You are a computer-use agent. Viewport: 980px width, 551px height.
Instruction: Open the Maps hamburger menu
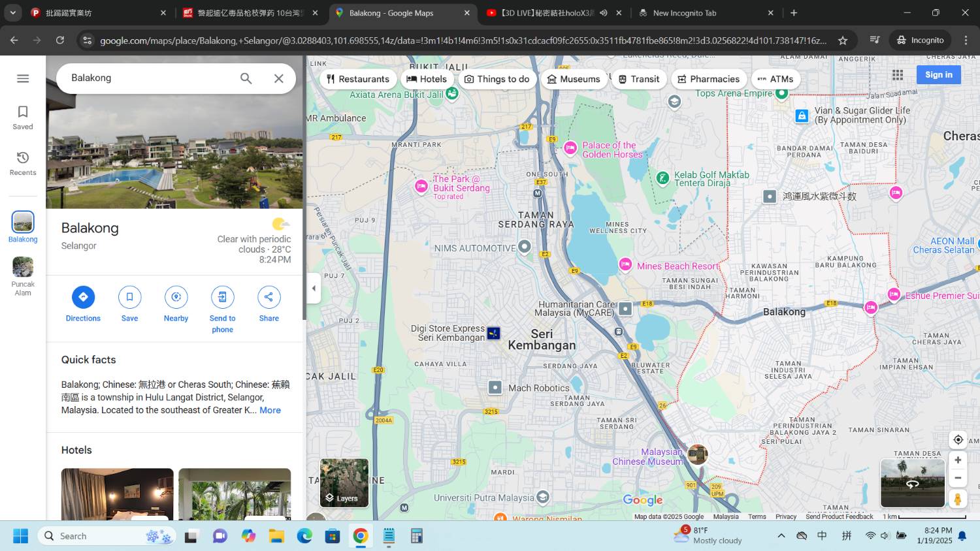click(x=23, y=78)
